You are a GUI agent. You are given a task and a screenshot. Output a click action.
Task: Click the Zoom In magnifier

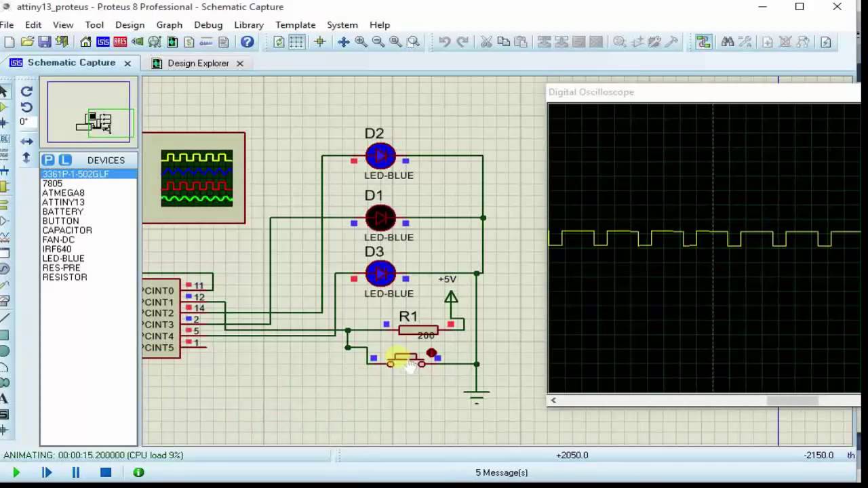click(361, 42)
